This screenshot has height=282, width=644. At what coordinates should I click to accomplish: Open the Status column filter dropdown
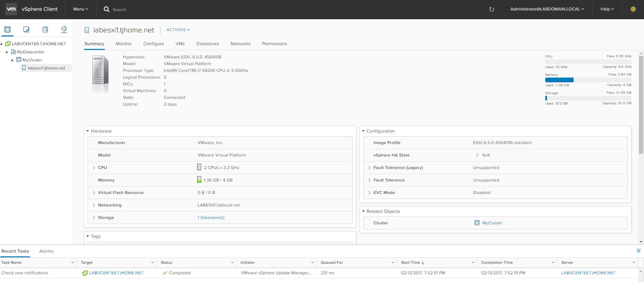click(x=233, y=262)
